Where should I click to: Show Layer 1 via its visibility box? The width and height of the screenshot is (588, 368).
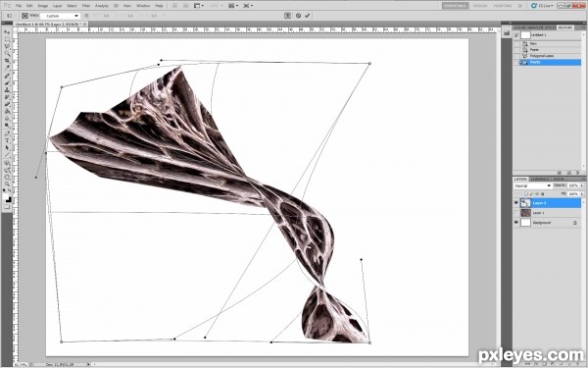click(516, 213)
